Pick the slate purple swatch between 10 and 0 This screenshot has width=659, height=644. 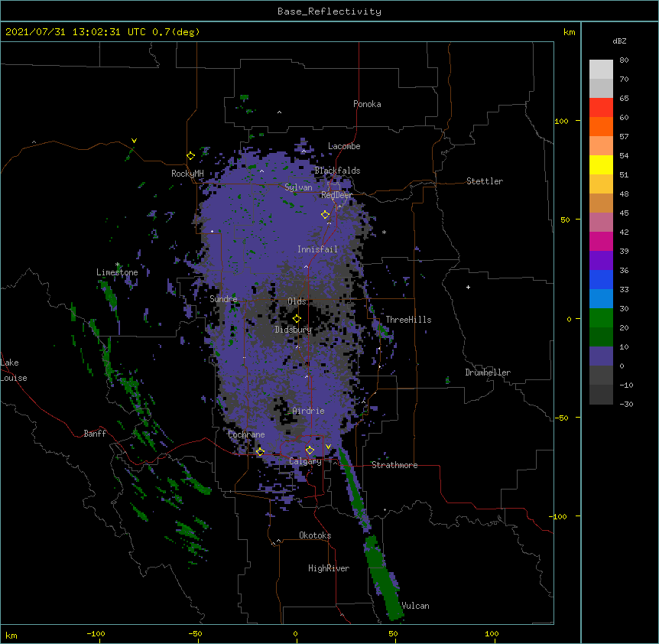click(601, 356)
